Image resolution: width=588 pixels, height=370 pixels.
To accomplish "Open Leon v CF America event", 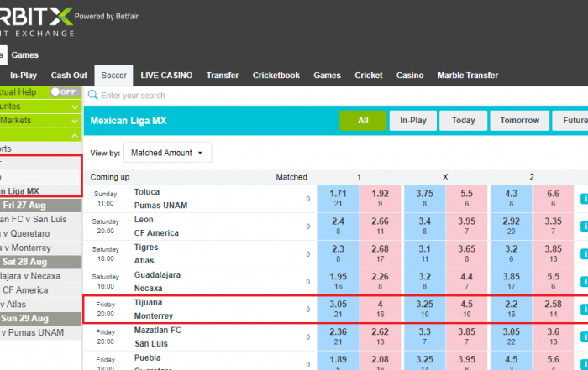I will [x=156, y=227].
